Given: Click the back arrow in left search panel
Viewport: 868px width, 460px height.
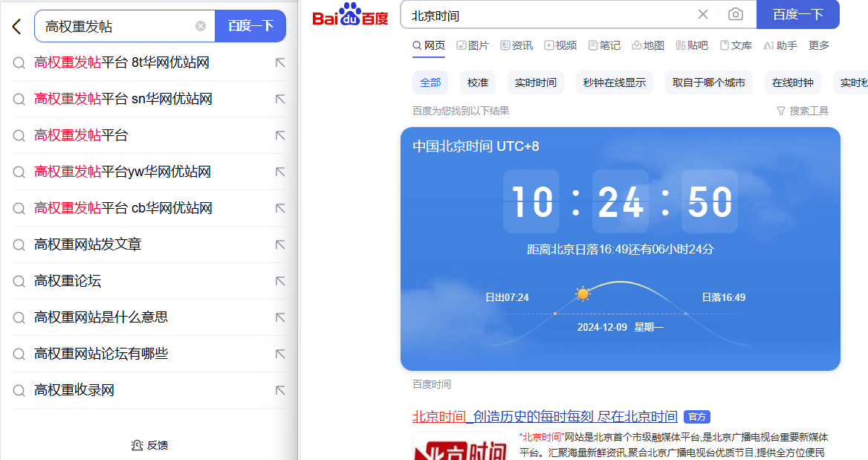Looking at the screenshot, I should (17, 27).
